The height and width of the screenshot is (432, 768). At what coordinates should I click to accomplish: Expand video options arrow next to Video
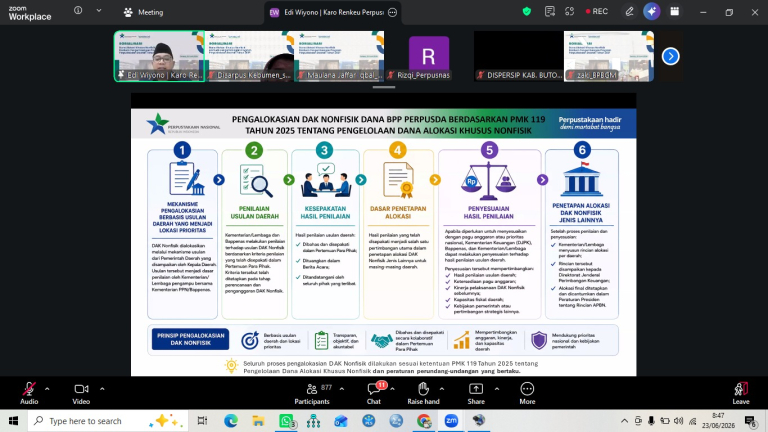102,389
